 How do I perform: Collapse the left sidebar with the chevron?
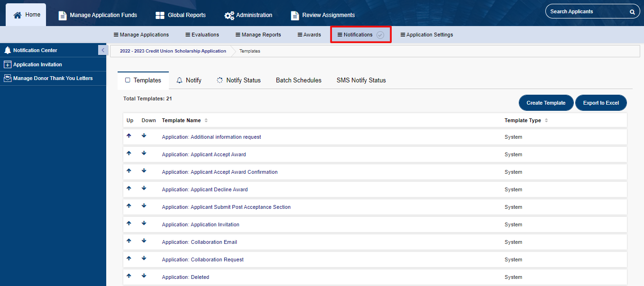(102, 50)
